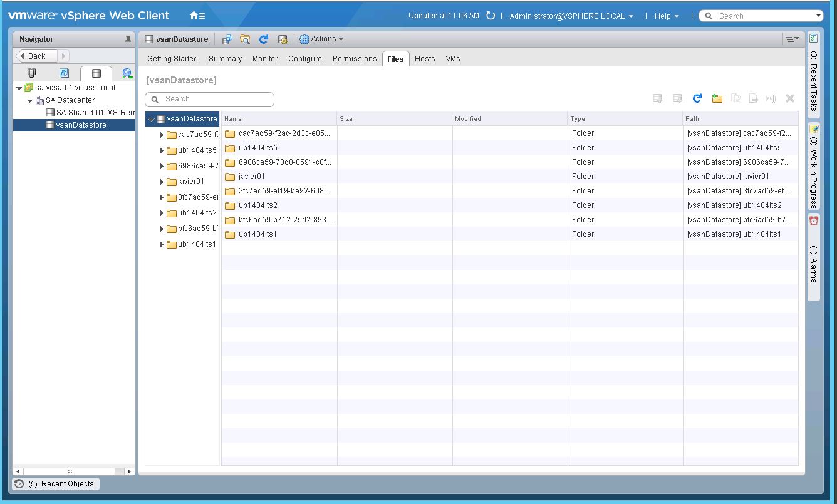The width and height of the screenshot is (837, 504).
Task: Click the Register VM toolbar icon
Action: [227, 39]
